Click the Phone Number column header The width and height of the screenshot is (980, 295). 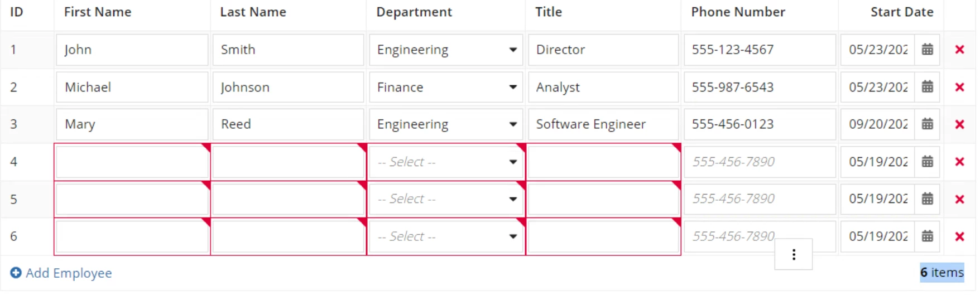tap(738, 12)
